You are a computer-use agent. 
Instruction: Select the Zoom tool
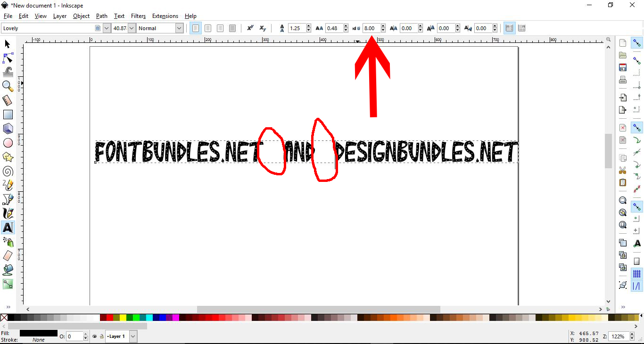(x=8, y=86)
